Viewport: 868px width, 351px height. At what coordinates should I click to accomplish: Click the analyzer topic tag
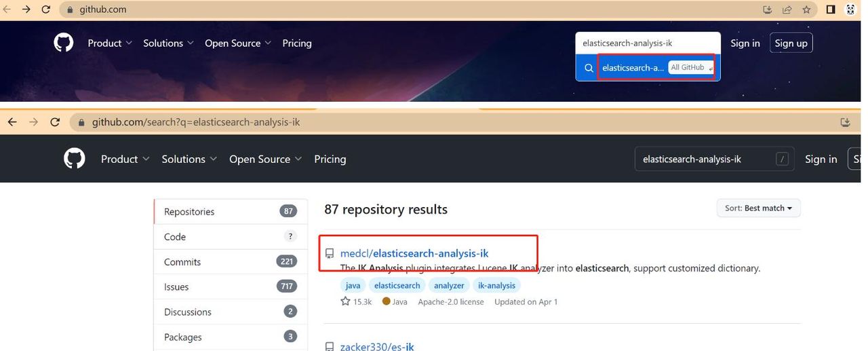449,285
